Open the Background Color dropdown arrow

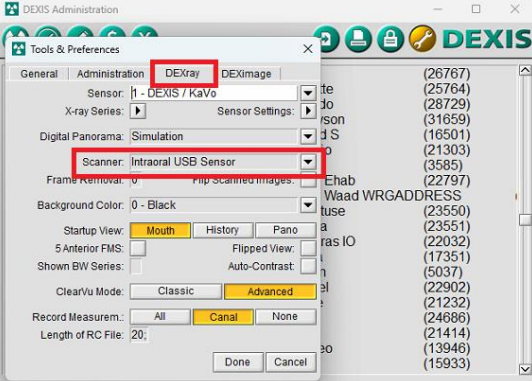(x=308, y=205)
